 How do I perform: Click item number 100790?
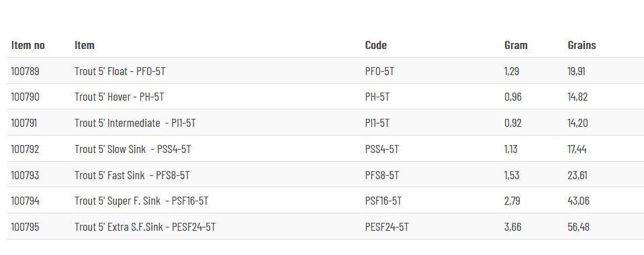25,97
